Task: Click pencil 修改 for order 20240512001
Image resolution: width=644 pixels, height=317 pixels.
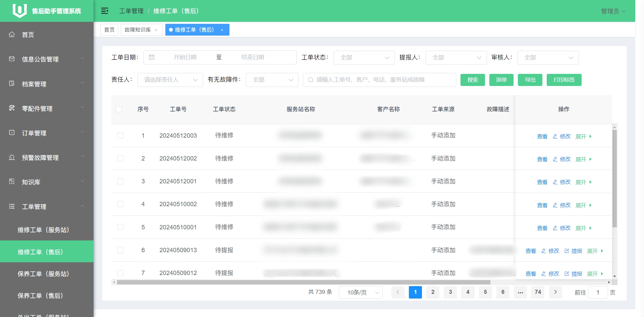Action: (x=562, y=182)
